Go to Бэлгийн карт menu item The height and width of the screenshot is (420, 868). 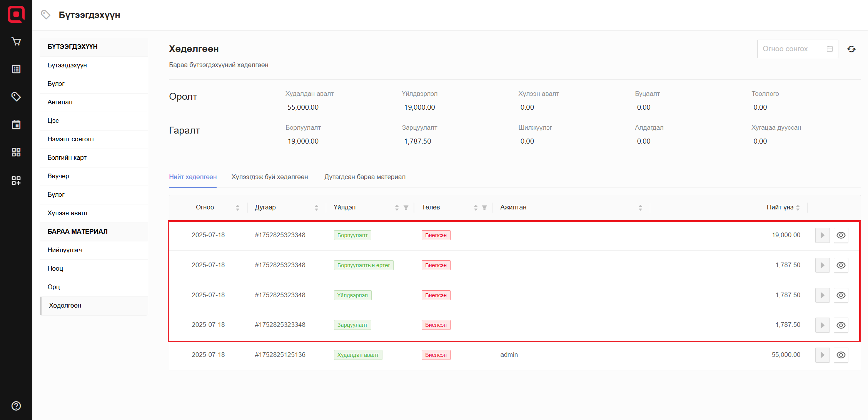(67, 157)
